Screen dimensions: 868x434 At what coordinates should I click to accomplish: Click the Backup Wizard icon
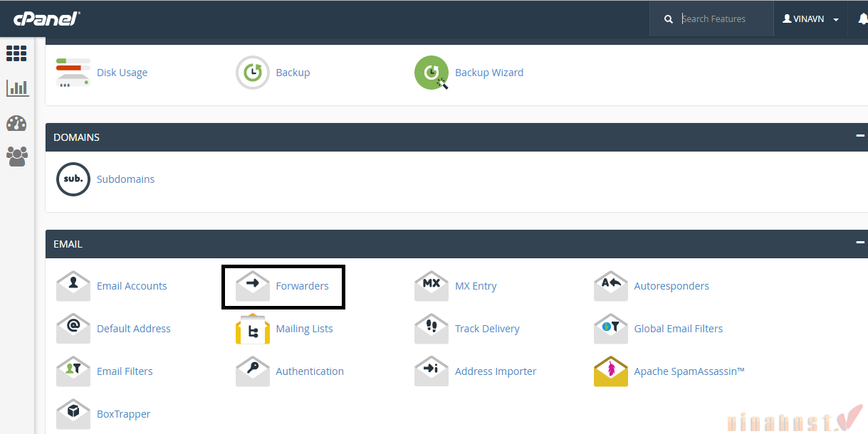click(x=432, y=73)
